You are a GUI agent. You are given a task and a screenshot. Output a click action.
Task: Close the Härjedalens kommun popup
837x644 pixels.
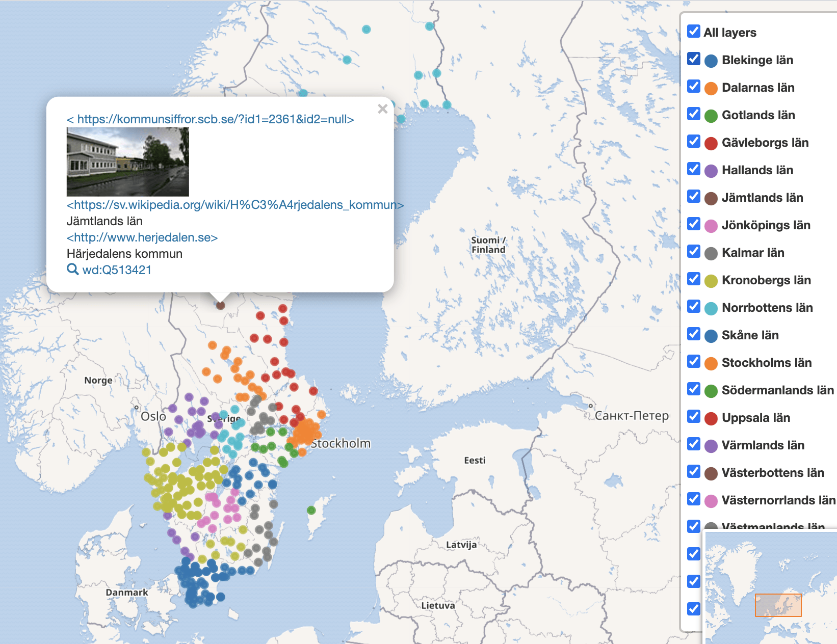click(x=382, y=109)
